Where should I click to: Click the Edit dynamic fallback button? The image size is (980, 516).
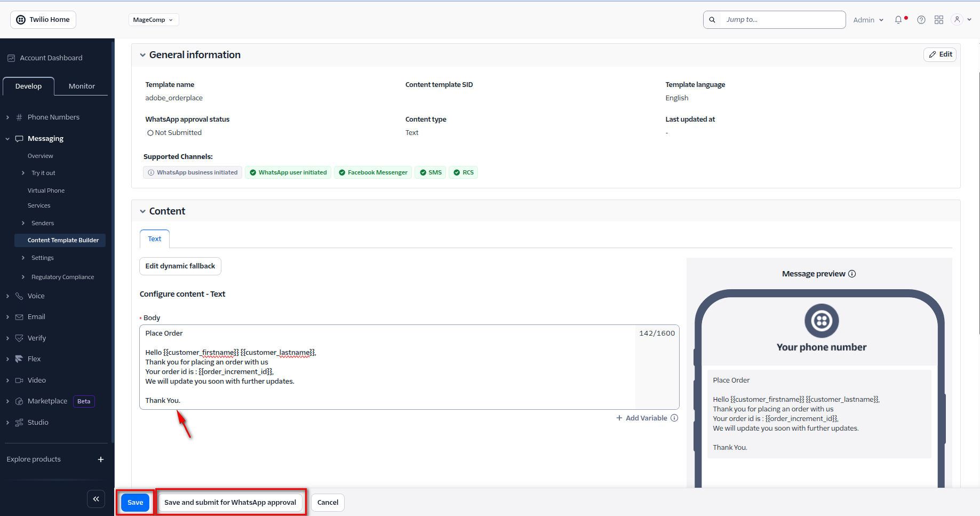click(x=180, y=266)
